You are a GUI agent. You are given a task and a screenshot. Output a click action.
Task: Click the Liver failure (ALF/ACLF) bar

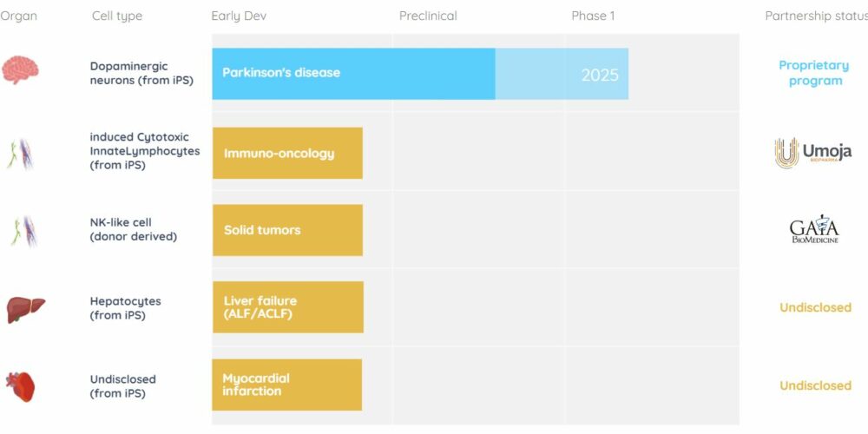(288, 307)
